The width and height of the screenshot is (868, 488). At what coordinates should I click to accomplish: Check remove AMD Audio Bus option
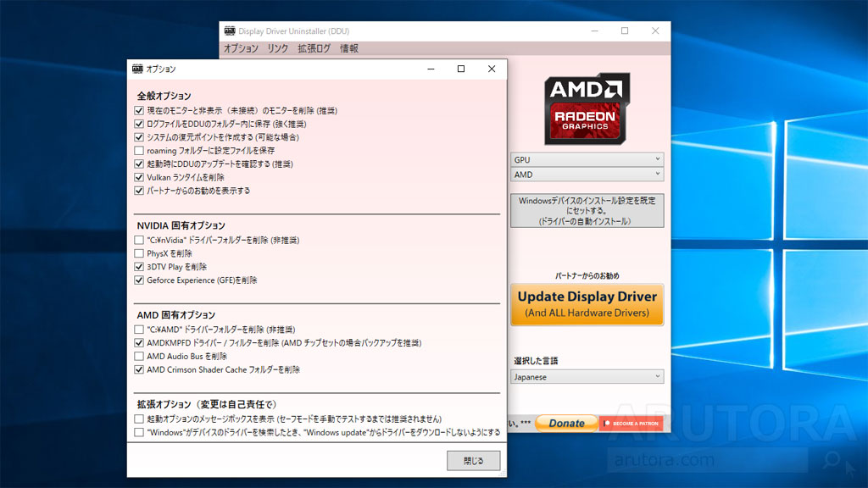tap(139, 357)
